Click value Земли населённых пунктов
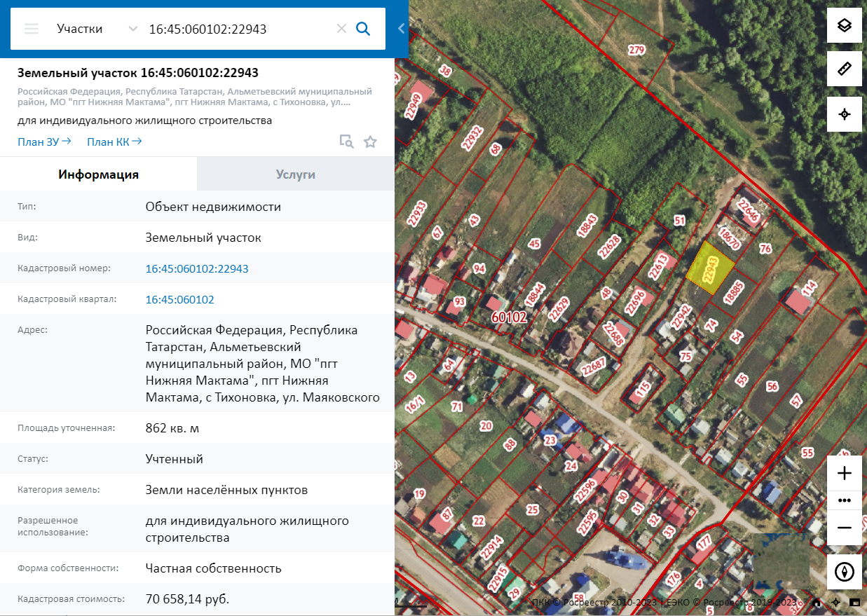 coord(226,490)
